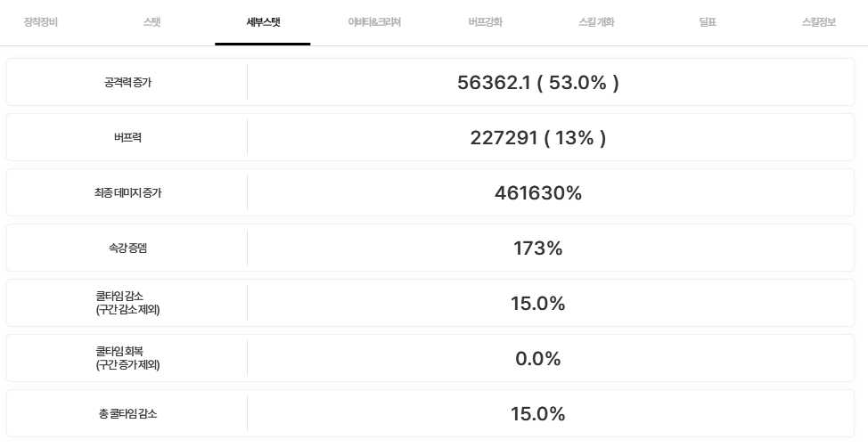The width and height of the screenshot is (868, 448).
Task: Open the 딜표 tab
Action: pyautogui.click(x=708, y=22)
